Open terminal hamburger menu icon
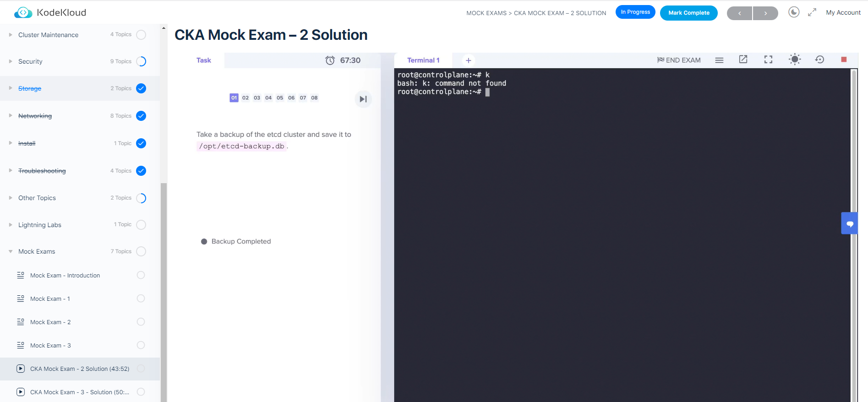Screen dimensions: 868x402 click(719, 60)
